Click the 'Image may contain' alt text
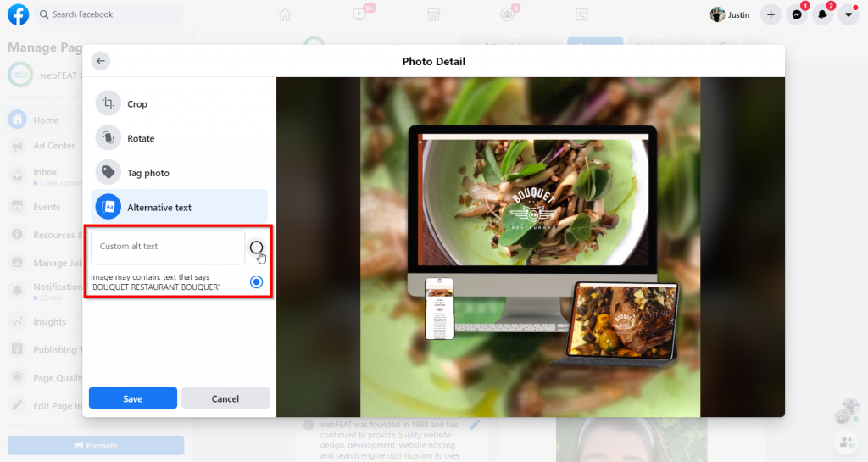The height and width of the screenshot is (462, 868). [155, 282]
